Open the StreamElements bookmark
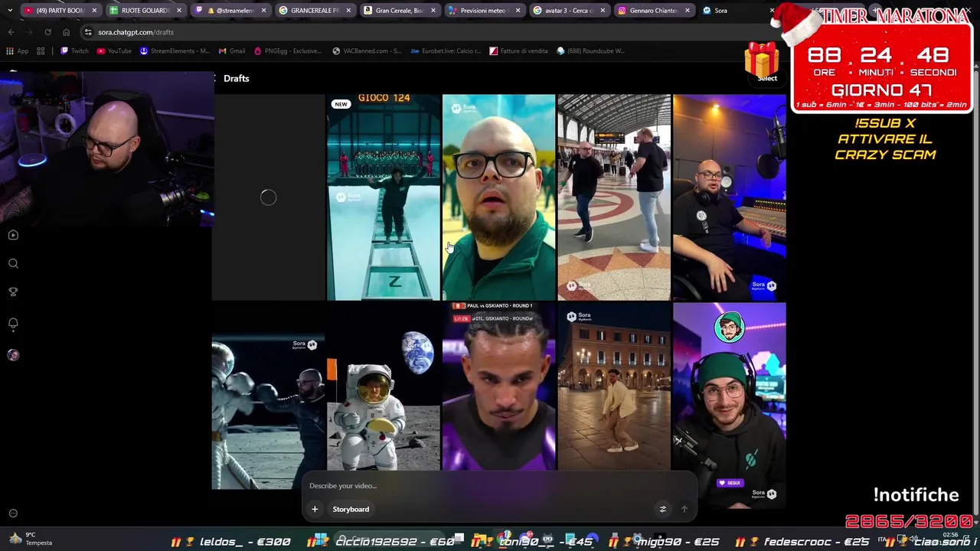The height and width of the screenshot is (551, 980). click(x=175, y=51)
